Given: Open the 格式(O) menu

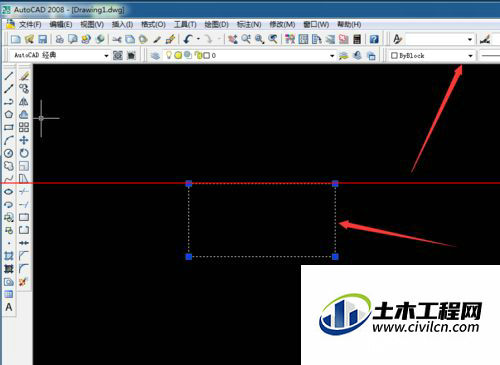Looking at the screenshot, I should pos(153,25).
